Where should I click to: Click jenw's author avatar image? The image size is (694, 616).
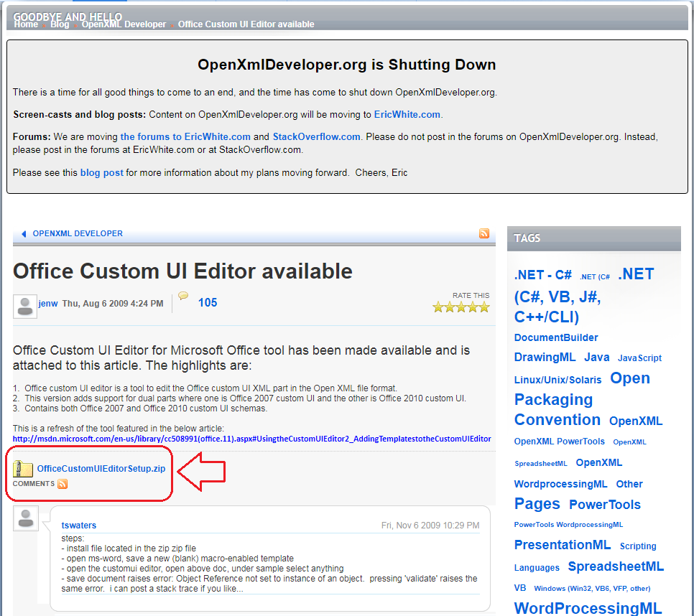click(24, 306)
